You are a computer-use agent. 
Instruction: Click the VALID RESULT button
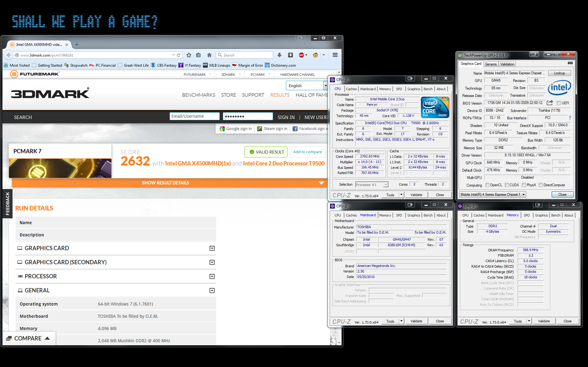point(266,152)
